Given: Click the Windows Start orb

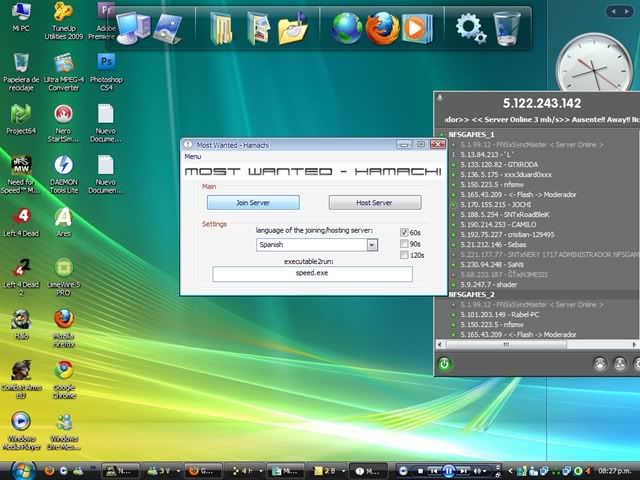Looking at the screenshot, I should click(23, 470).
